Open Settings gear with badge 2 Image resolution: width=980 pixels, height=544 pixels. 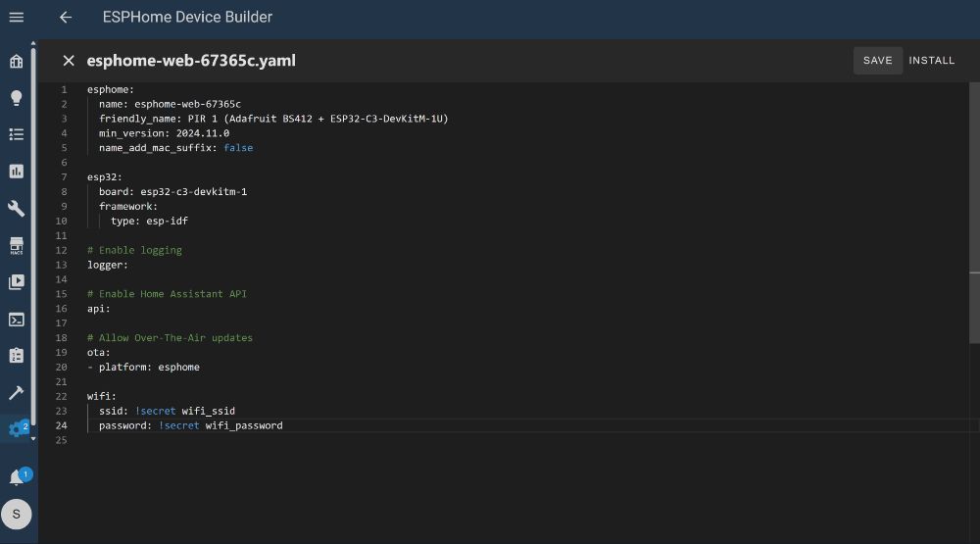pyautogui.click(x=18, y=429)
